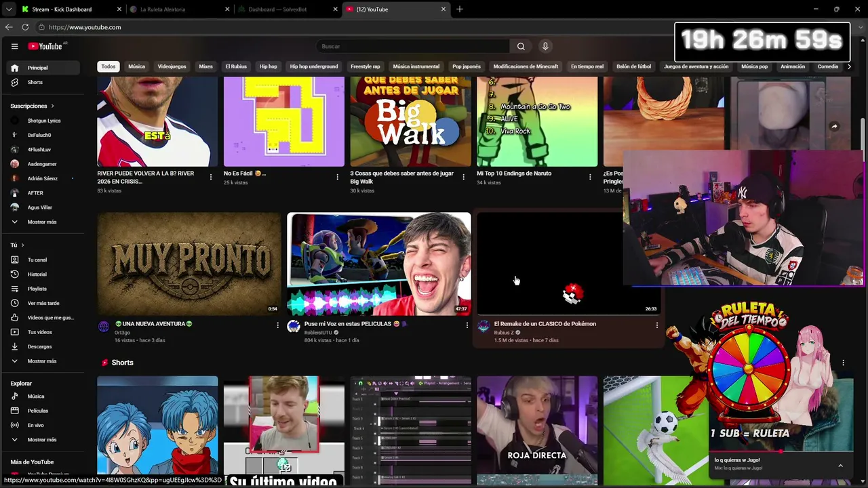Close the Kick Dashboard browser tab
868x488 pixels.
119,9
